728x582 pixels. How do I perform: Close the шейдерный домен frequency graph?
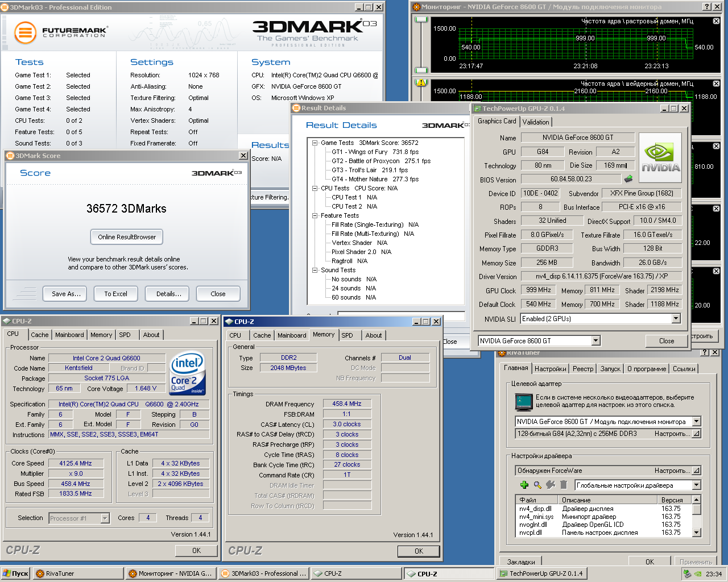pos(716,84)
